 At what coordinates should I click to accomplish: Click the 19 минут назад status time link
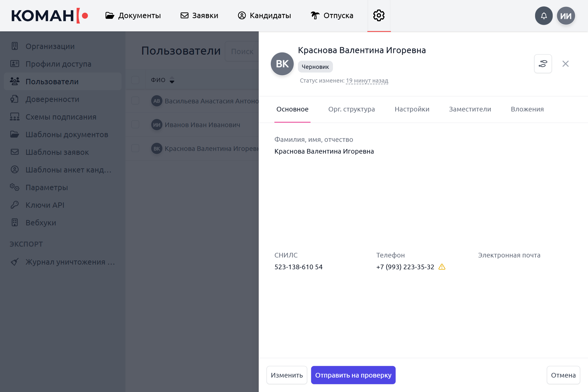pyautogui.click(x=367, y=81)
